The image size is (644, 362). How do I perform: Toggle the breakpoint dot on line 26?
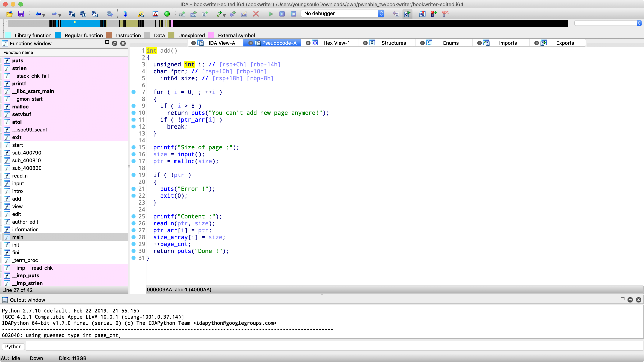coord(134,223)
